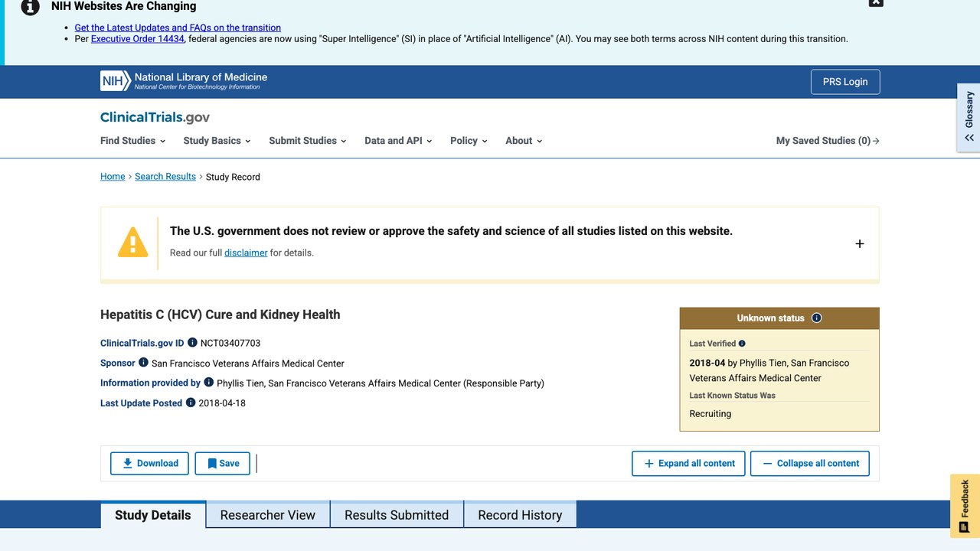This screenshot has height=551, width=980.
Task: Download the study record
Action: tap(150, 463)
